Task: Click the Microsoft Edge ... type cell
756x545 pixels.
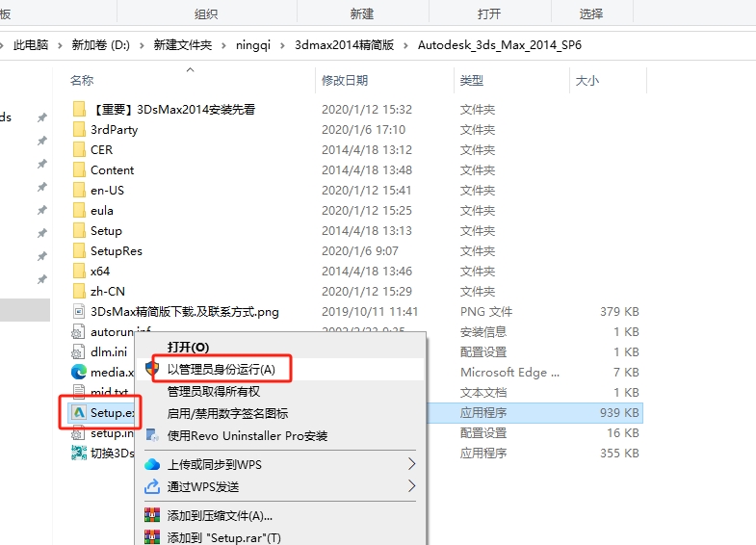Action: tap(509, 373)
